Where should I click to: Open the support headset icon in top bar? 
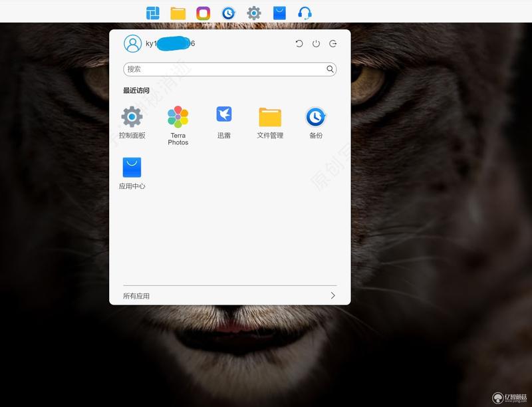(x=305, y=13)
